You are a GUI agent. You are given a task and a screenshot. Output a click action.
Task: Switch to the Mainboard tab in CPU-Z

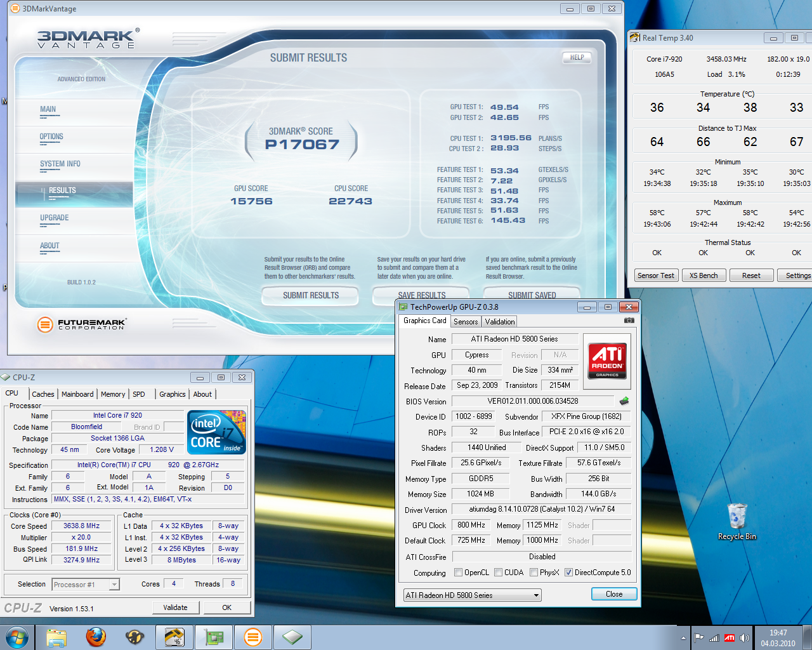pyautogui.click(x=77, y=394)
